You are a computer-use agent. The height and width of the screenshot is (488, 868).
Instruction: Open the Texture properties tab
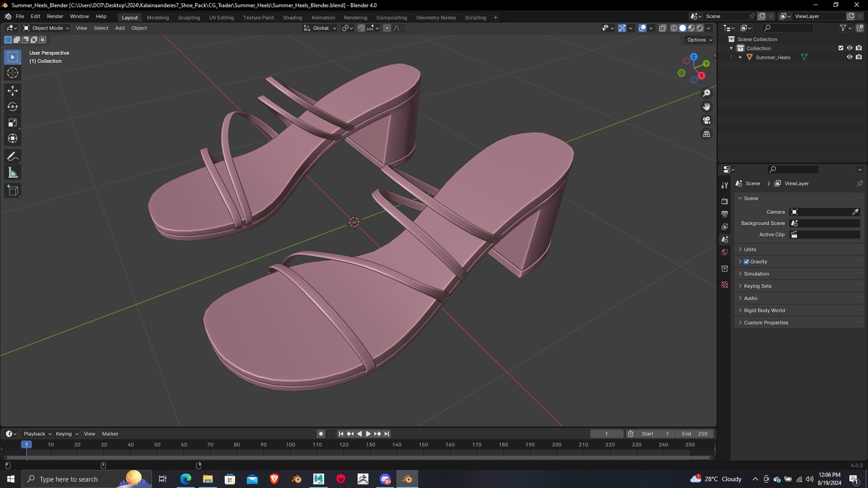(x=725, y=285)
